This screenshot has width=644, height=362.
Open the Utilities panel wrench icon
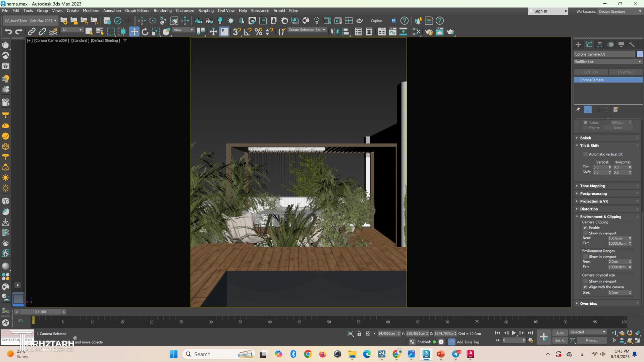(632, 45)
